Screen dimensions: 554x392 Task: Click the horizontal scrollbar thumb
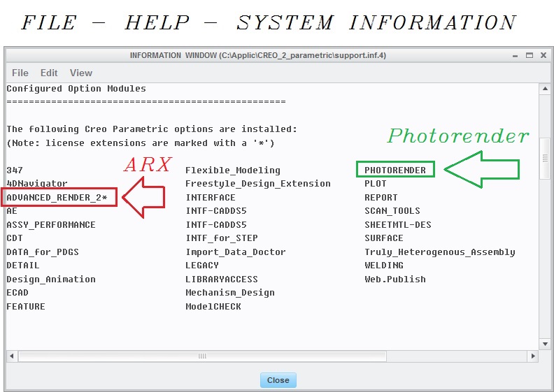202,356
